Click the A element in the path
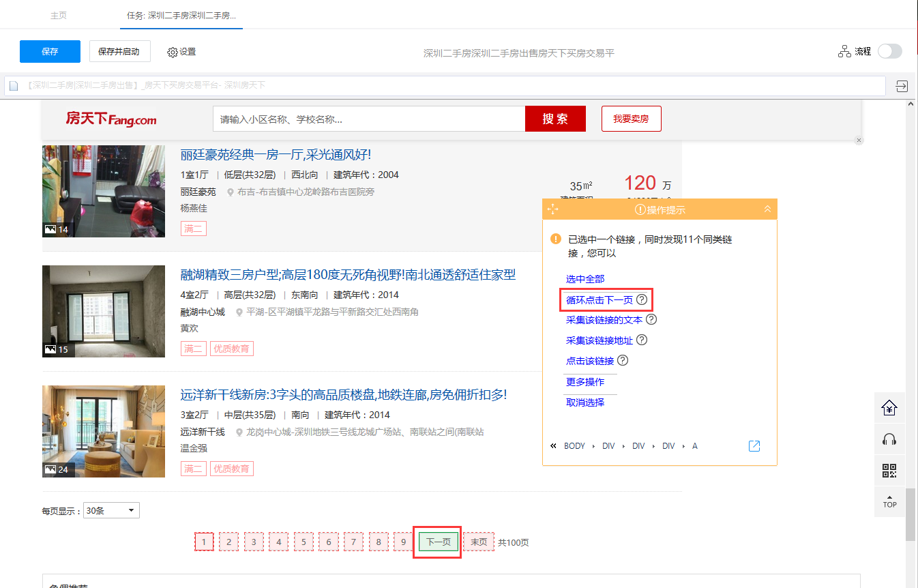Image resolution: width=918 pixels, height=588 pixels. (695, 446)
